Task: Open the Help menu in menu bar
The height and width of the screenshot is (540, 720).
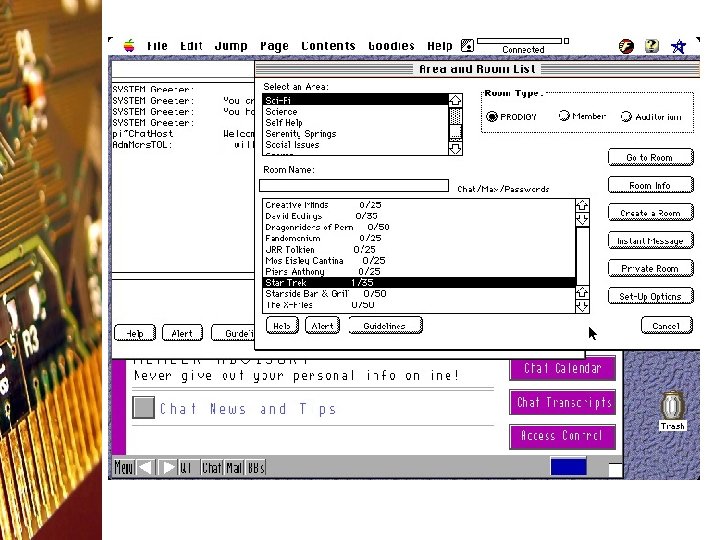Action: (439, 46)
